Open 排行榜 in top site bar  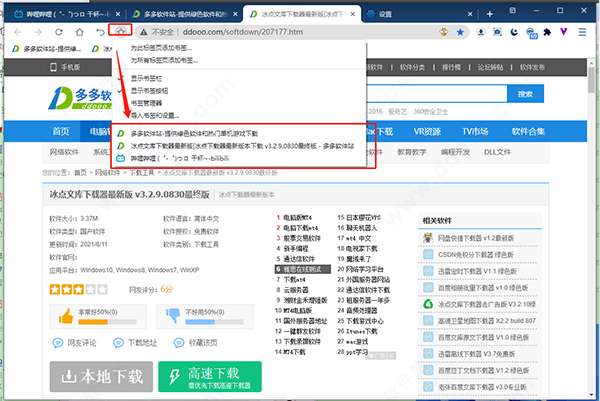(x=451, y=67)
